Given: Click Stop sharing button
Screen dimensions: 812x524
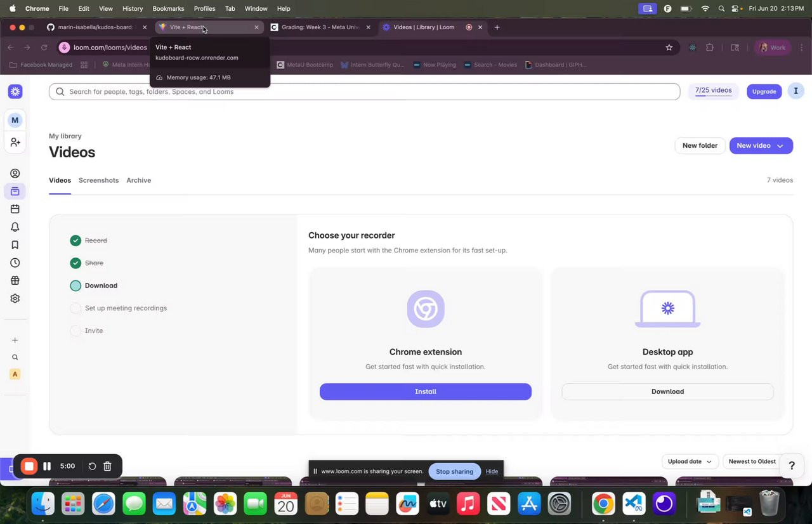Looking at the screenshot, I should 454,471.
